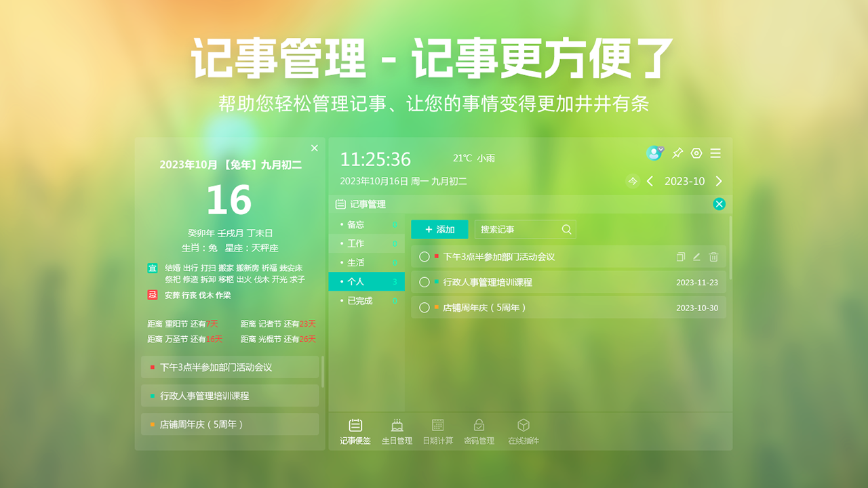Click left panel note 店铺周年庆（5周年）

point(230,424)
